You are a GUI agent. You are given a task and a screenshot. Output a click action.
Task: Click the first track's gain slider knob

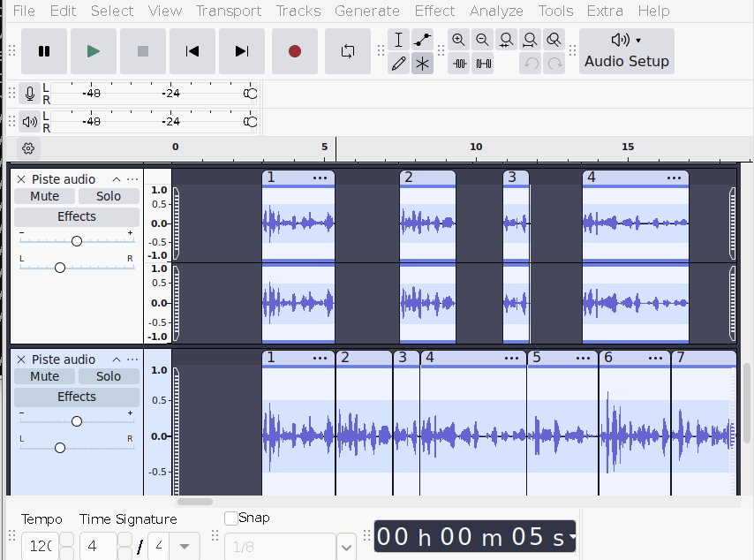click(x=77, y=241)
